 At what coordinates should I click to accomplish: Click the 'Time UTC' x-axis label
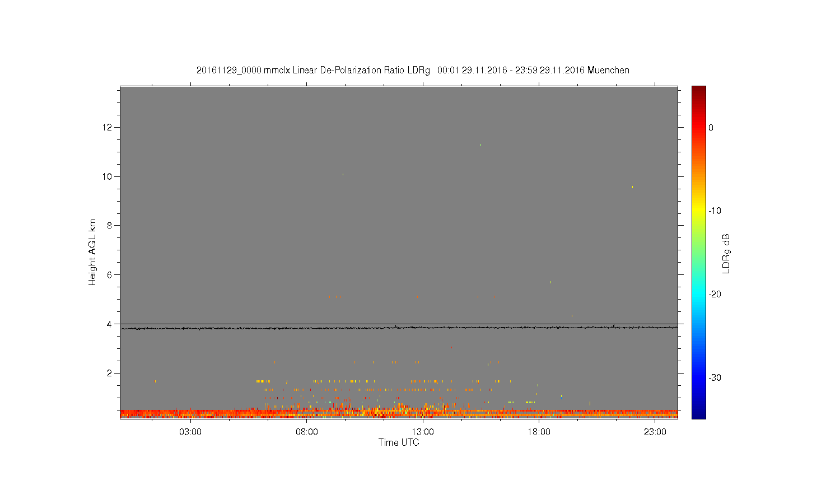tap(399, 442)
